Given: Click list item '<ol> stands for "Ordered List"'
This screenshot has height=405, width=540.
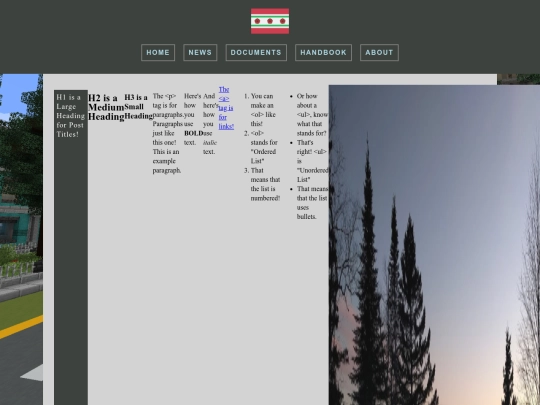Looking at the screenshot, I should pos(264,147).
